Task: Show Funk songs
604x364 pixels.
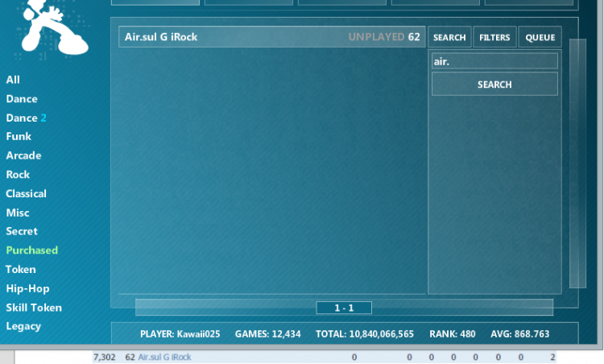Action: 19,137
